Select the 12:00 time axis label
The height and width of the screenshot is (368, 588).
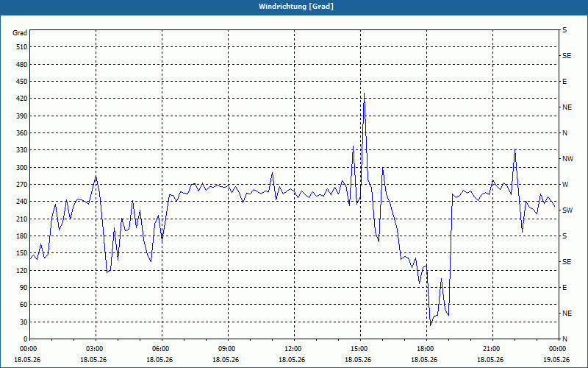click(293, 349)
